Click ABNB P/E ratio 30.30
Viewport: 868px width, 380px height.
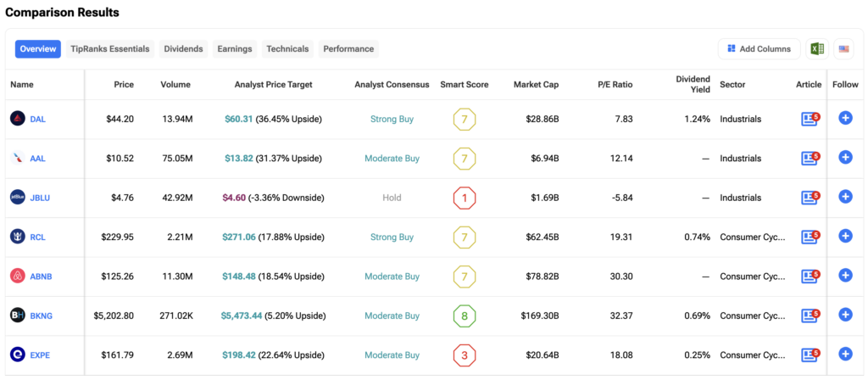coord(621,277)
